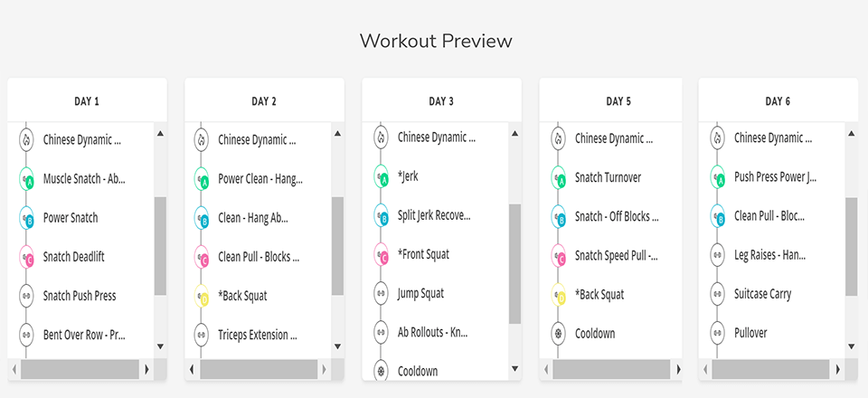The image size is (868, 398).
Task: Click the blue B icon beside Power Snatch
Action: click(x=26, y=218)
